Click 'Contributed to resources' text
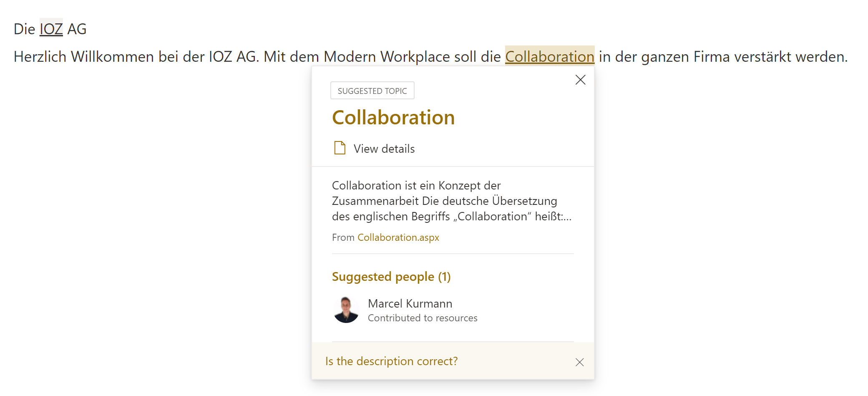 coord(423,318)
